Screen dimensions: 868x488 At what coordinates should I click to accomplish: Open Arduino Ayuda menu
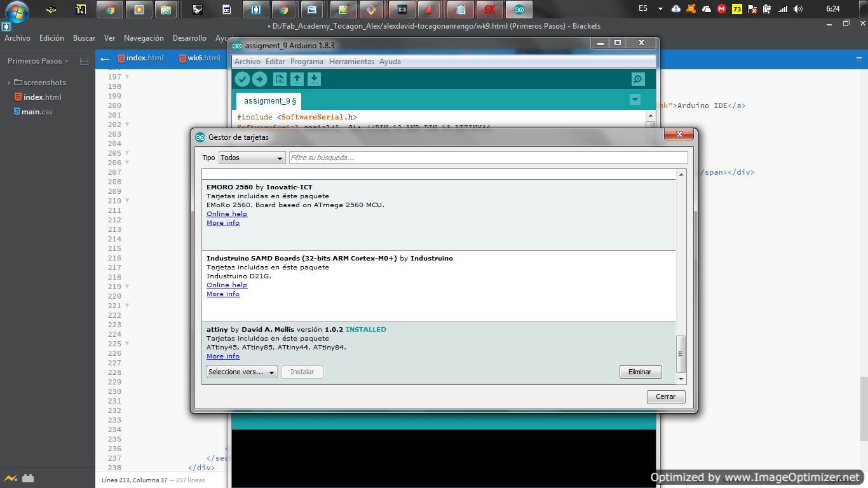[390, 62]
